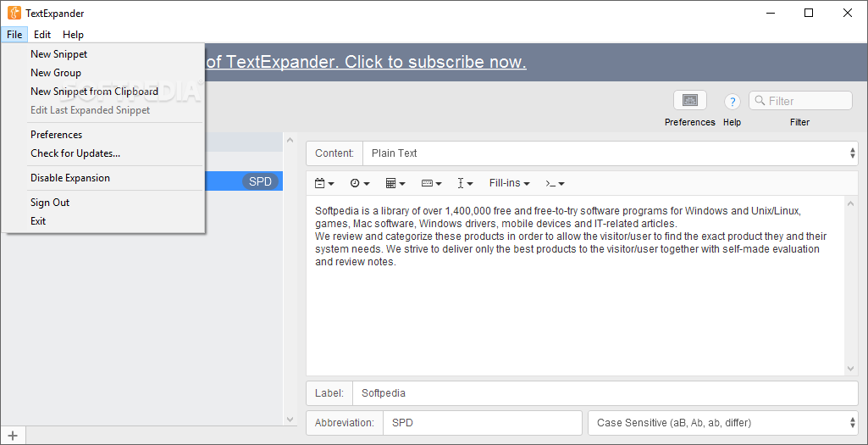868x445 pixels.
Task: Choose New Snippet from Clipboard
Action: [103, 92]
